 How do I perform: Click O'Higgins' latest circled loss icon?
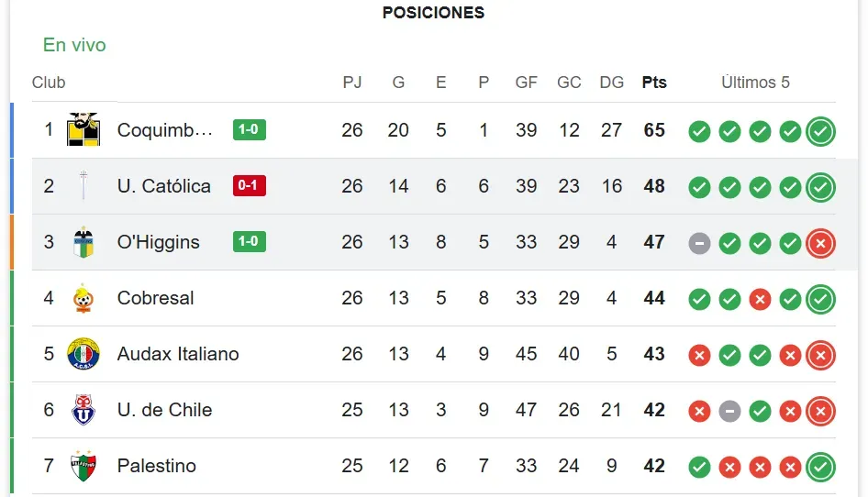[820, 243]
